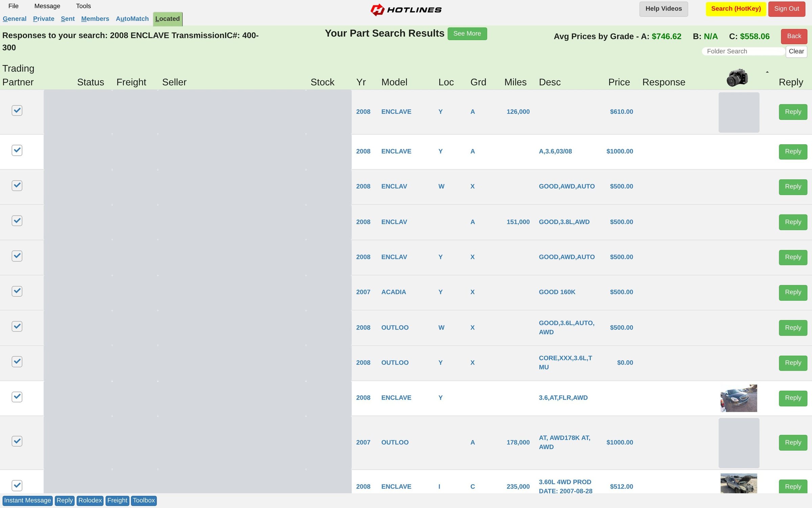The image size is (812, 508).
Task: Reply to the 235,000 miles Enclave listing
Action: click(x=793, y=487)
